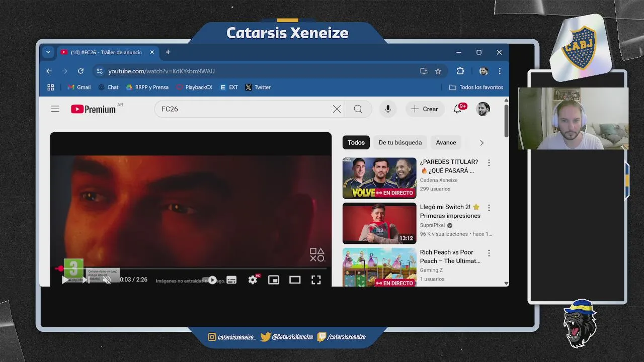This screenshot has height=362, width=644.
Task: Install app icon in address bar
Action: (424, 71)
